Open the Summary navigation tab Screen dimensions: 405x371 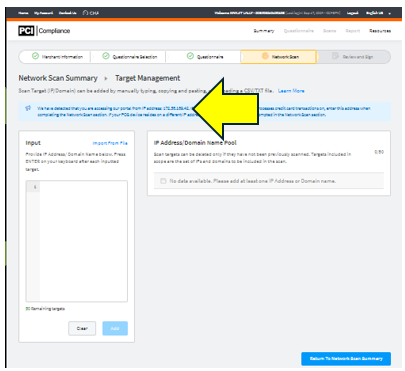(264, 31)
